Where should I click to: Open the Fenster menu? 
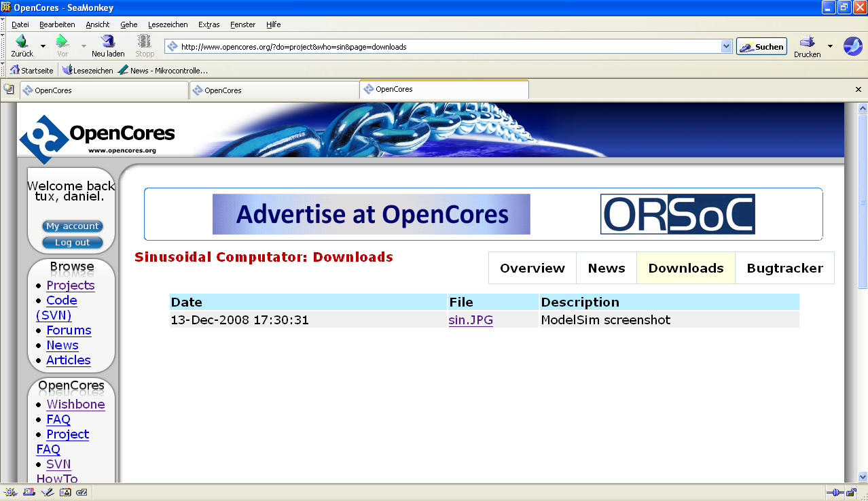pos(243,24)
